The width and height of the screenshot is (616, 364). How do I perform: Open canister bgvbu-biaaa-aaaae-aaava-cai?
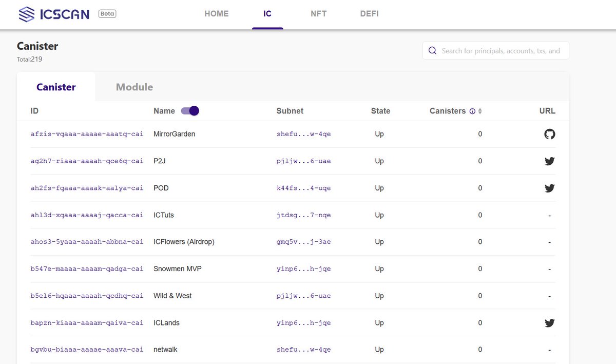click(87, 350)
